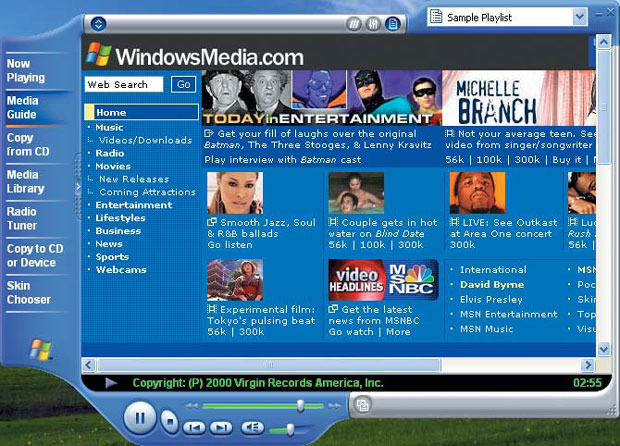Click the Go search button
620x446 pixels.
tap(183, 84)
